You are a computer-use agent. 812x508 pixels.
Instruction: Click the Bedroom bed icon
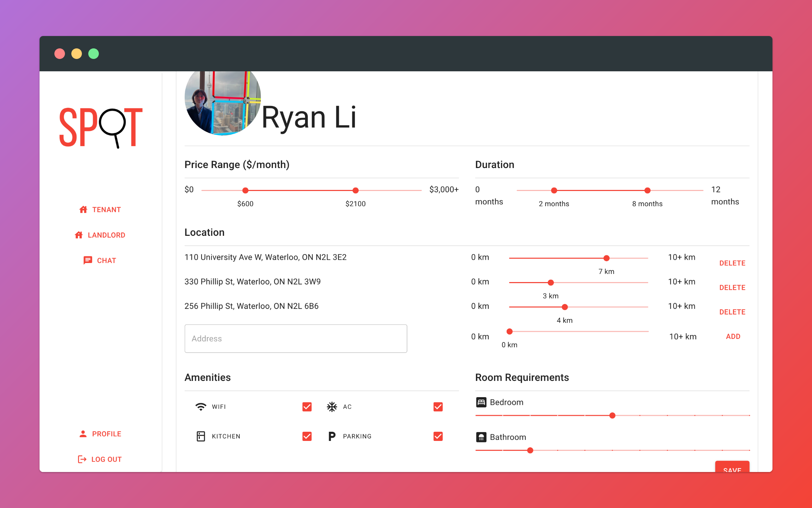tap(481, 402)
